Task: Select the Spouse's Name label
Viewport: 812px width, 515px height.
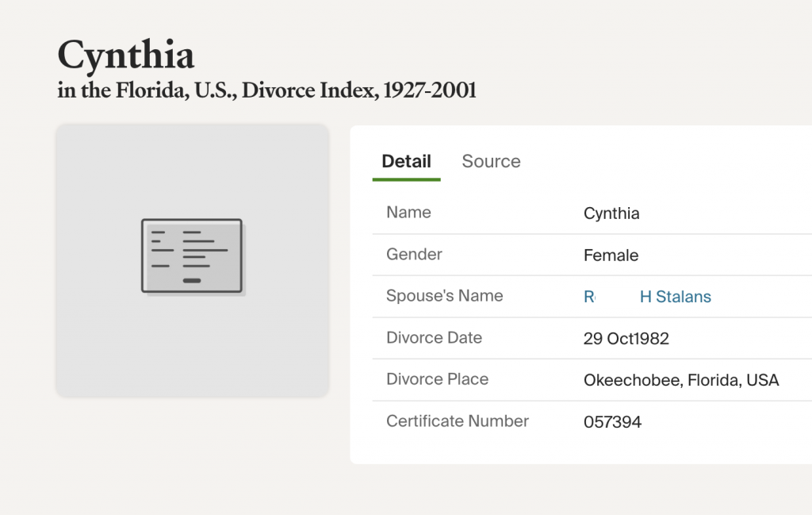Action: pyautogui.click(x=444, y=295)
